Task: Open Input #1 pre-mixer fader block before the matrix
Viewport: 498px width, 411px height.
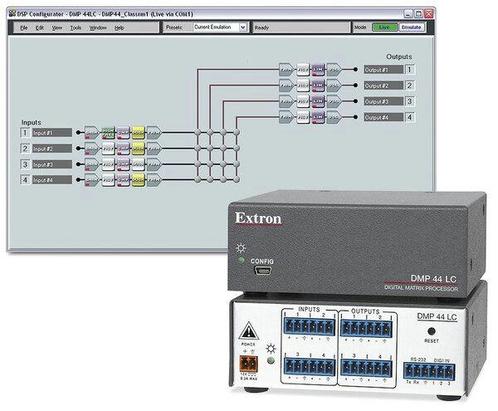Action: coord(154,133)
